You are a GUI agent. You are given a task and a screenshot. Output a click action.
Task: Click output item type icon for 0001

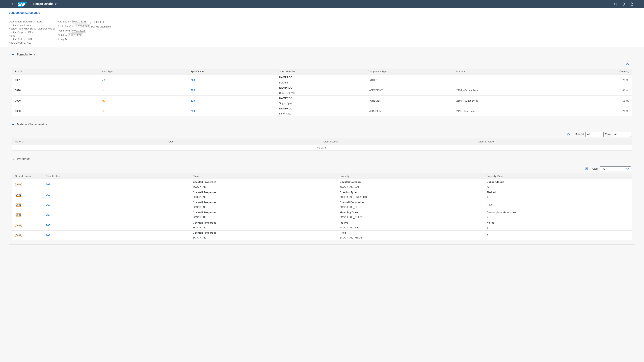point(103,80)
